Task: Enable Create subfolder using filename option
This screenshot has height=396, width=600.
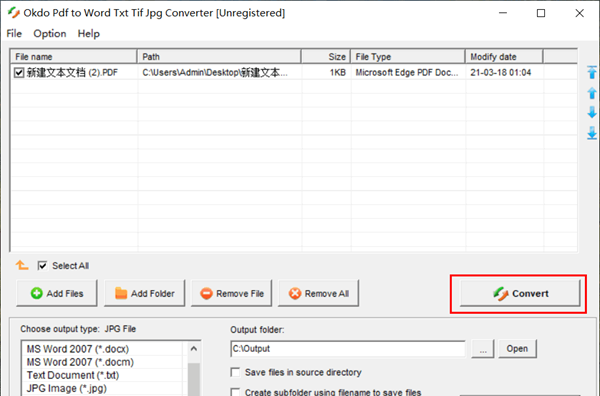Action: click(x=235, y=392)
